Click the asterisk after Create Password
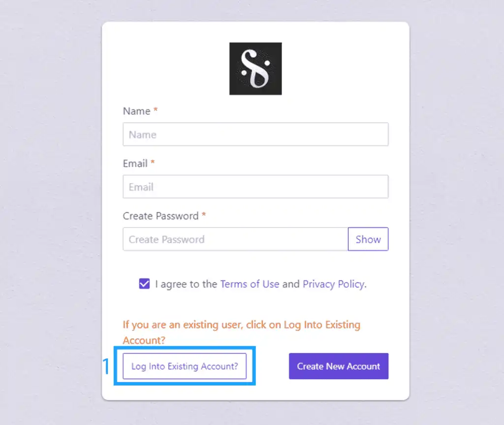This screenshot has height=425, width=504. tap(204, 216)
